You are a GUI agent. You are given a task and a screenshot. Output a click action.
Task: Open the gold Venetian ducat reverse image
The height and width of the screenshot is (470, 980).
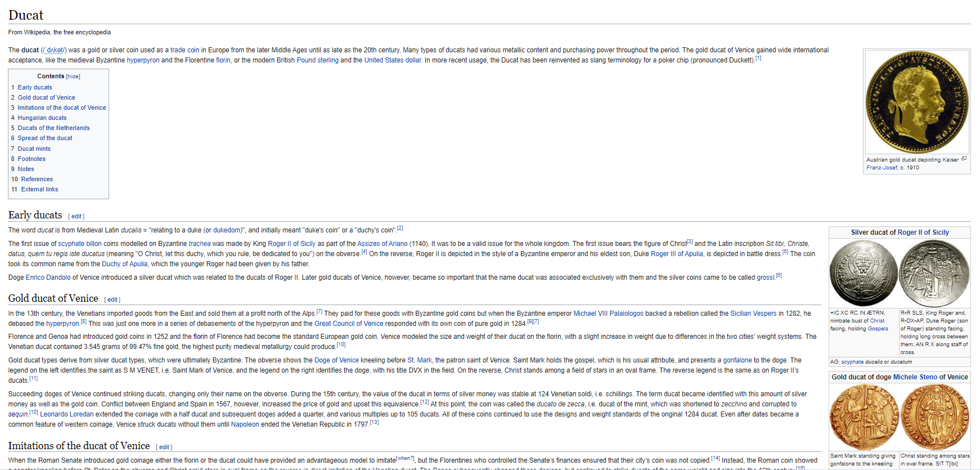[934, 417]
